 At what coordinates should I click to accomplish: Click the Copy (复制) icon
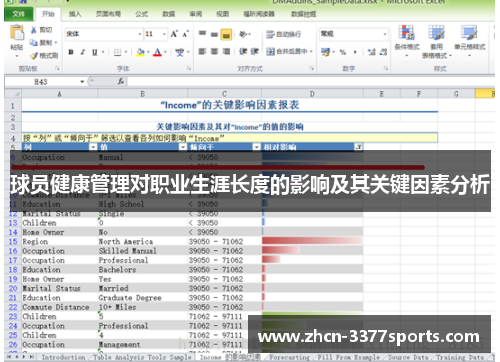(34, 43)
